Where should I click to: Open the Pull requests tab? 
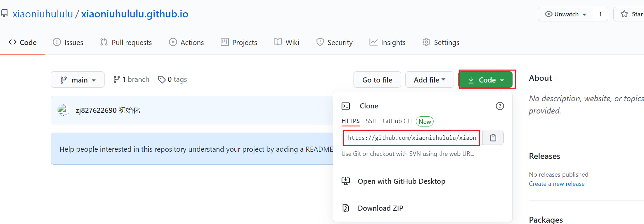126,42
